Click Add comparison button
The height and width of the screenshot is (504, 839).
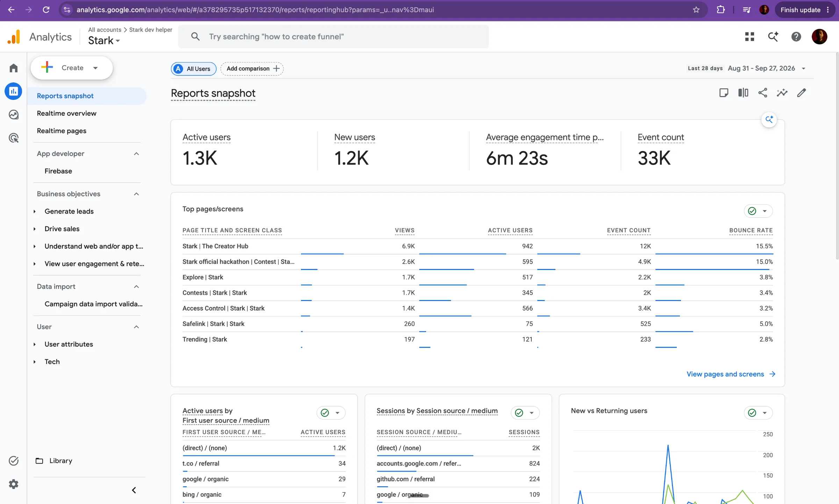[252, 68]
